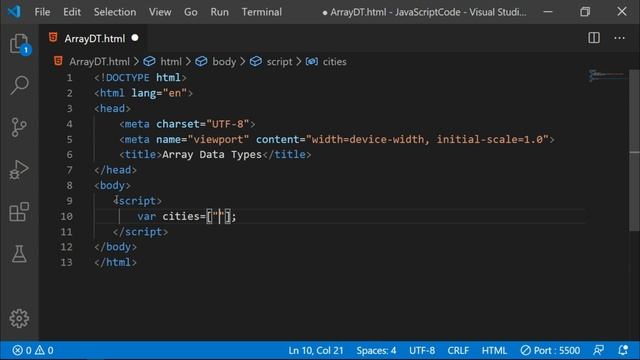Click the closing </head> tag on line 7
The image size is (640, 360).
click(x=116, y=170)
